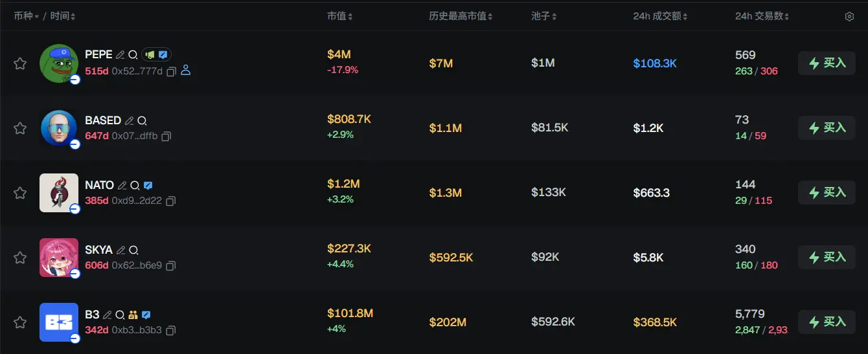Screen dimensions: 868x354
Task: Click 买入 button for PEPE
Action: click(x=827, y=63)
